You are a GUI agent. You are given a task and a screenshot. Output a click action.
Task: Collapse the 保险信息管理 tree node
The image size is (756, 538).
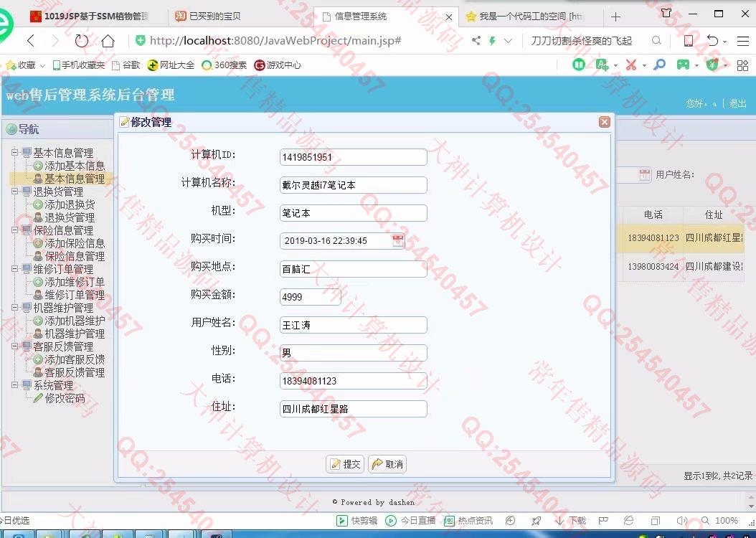[x=15, y=230]
